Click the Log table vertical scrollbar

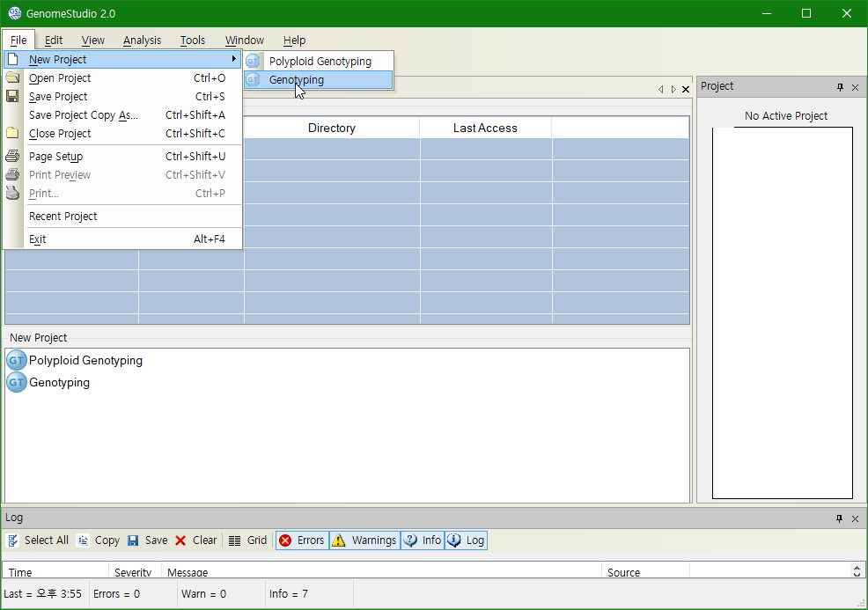pyautogui.click(x=857, y=570)
